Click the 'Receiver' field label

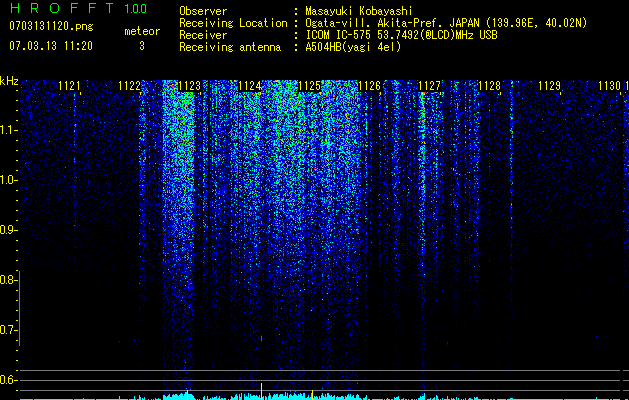[203, 35]
